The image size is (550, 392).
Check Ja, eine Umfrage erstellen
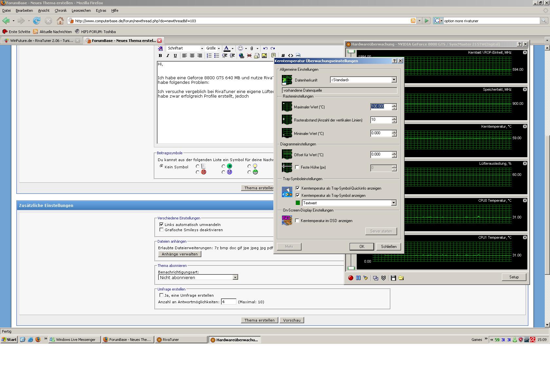[161, 295]
